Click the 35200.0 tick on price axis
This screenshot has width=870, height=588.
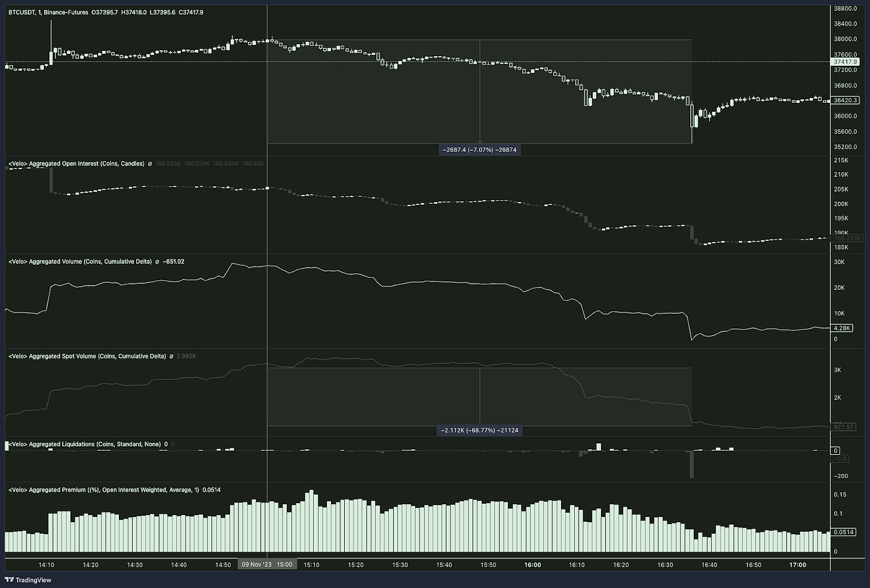(x=846, y=147)
